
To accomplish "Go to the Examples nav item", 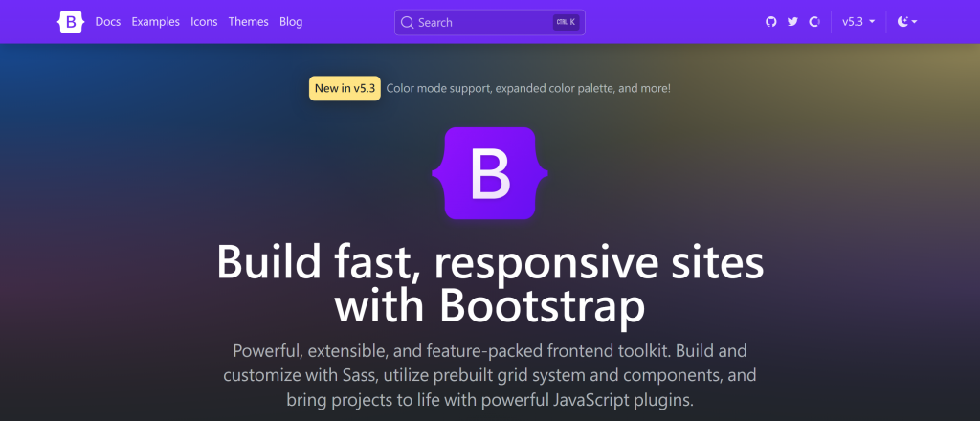I will [155, 22].
